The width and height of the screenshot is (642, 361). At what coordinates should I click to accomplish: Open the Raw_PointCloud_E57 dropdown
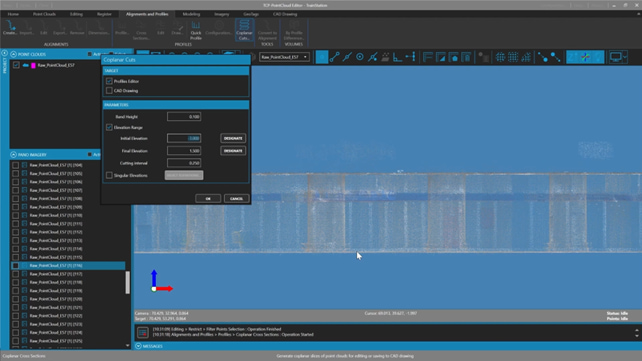click(x=285, y=57)
